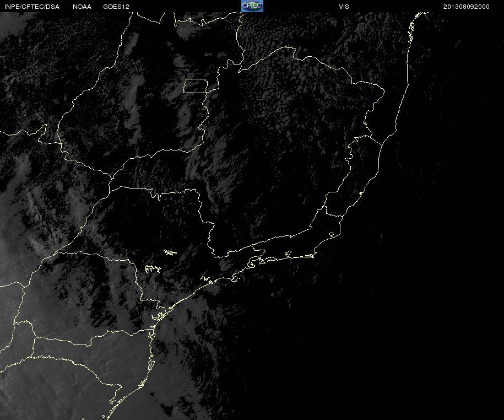This screenshot has height=420, width=504.
Task: Click the 201308092000 timestamp text
Action: tap(467, 7)
